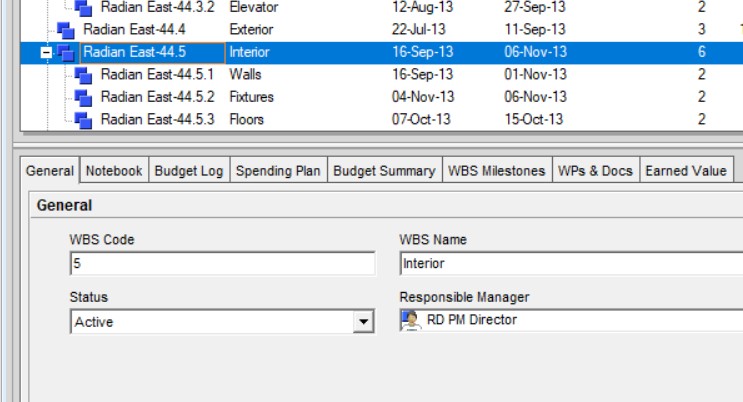Viewport: 743px width, 402px height.
Task: Click the Walls WBS node icon
Action: click(x=84, y=75)
